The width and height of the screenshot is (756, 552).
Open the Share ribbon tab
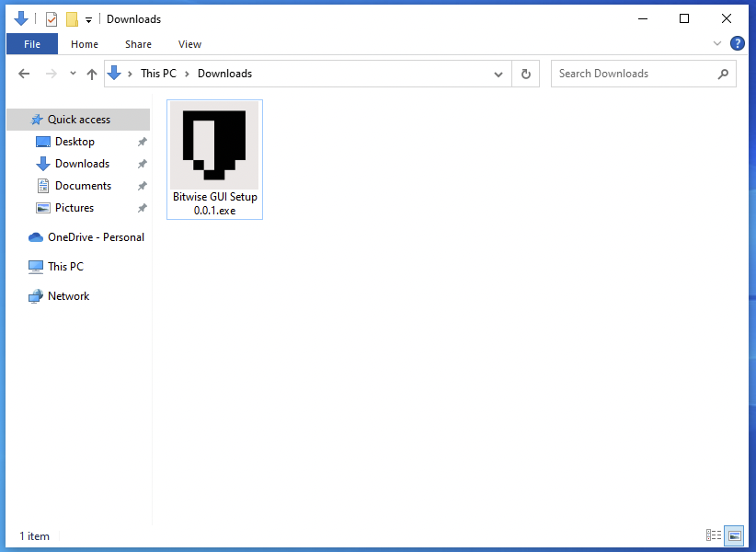click(x=138, y=44)
